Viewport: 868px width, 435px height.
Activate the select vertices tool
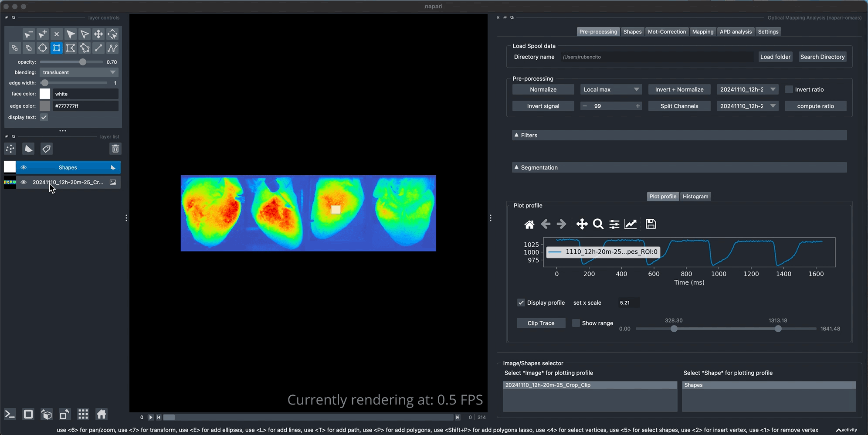tap(85, 34)
